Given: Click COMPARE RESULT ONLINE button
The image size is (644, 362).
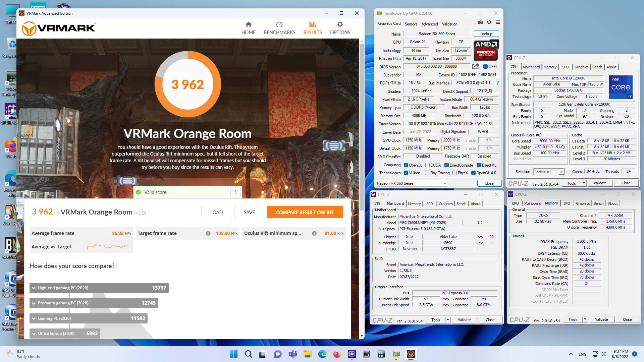Looking at the screenshot, I should [305, 212].
